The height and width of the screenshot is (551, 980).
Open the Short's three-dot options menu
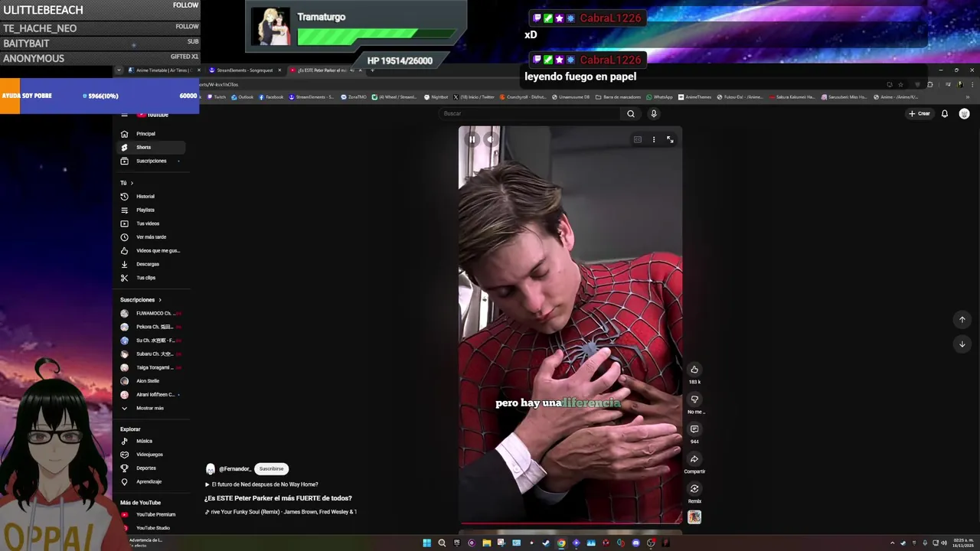click(654, 139)
